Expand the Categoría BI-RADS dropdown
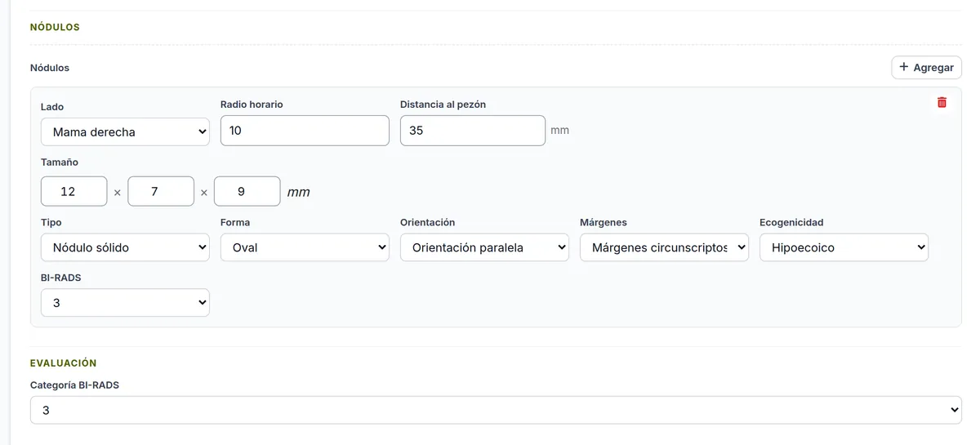This screenshot has width=980, height=445. pyautogui.click(x=496, y=410)
